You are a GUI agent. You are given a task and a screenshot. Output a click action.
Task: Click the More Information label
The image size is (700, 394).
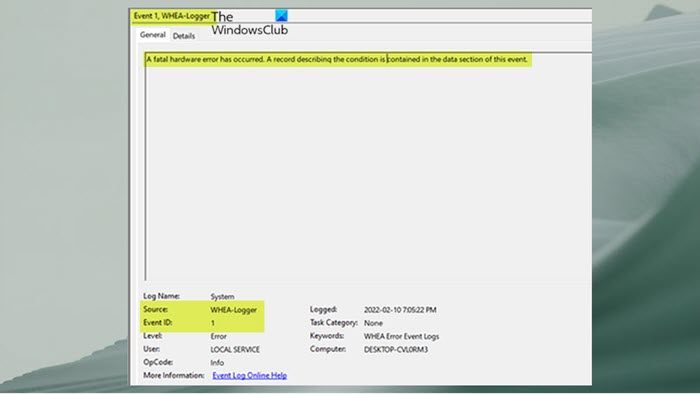174,375
